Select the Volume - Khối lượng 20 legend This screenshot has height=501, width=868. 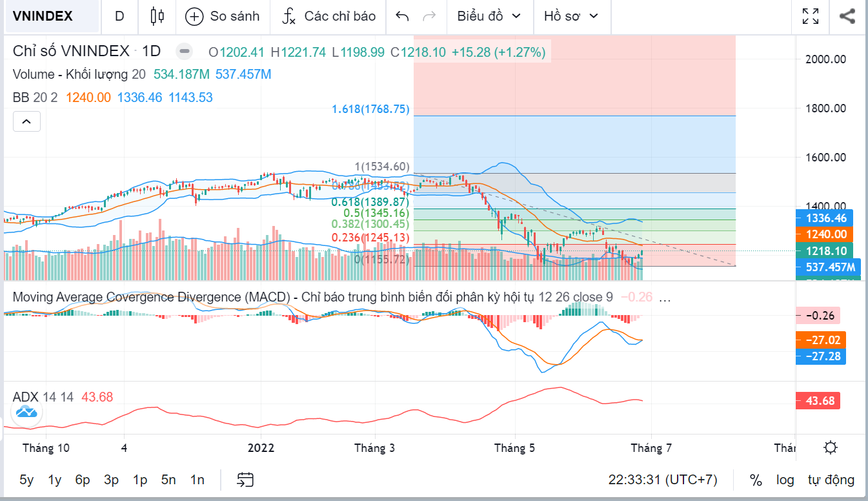click(x=79, y=74)
